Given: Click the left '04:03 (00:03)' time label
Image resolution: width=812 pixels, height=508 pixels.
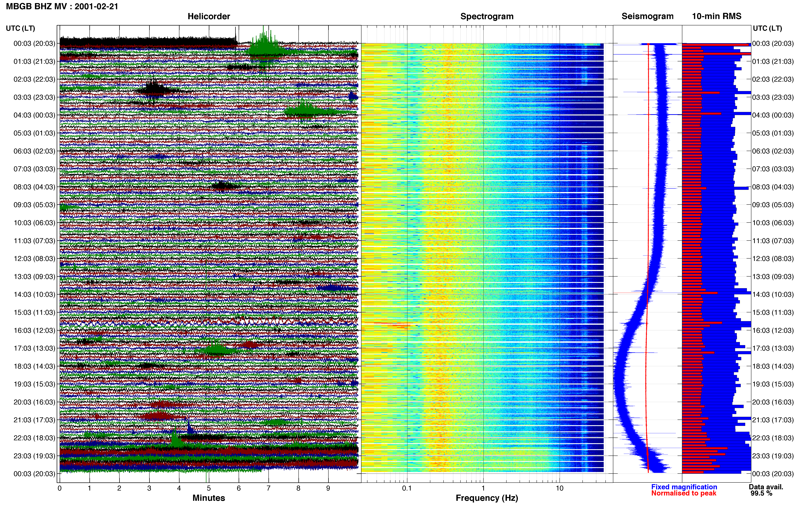Looking at the screenshot, I should [x=34, y=115].
